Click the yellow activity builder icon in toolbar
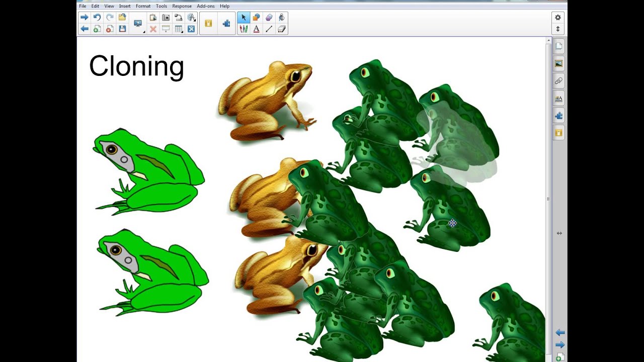Image resolution: width=644 pixels, height=362 pixels. click(x=208, y=23)
